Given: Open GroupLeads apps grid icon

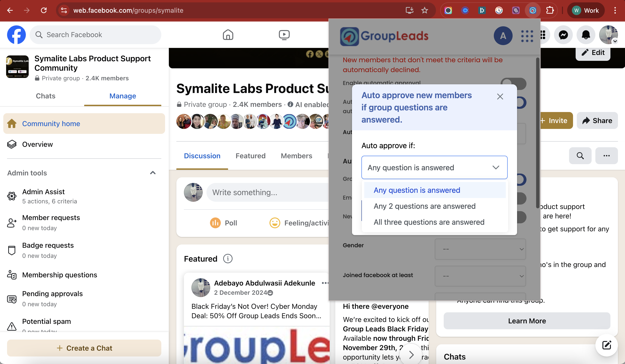Looking at the screenshot, I should 527,36.
